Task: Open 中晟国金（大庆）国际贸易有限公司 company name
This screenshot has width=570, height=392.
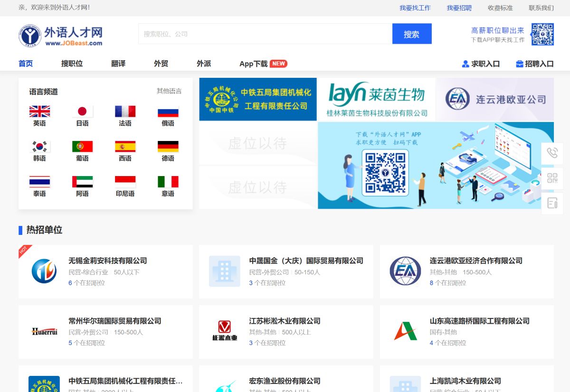Action: [x=306, y=261]
